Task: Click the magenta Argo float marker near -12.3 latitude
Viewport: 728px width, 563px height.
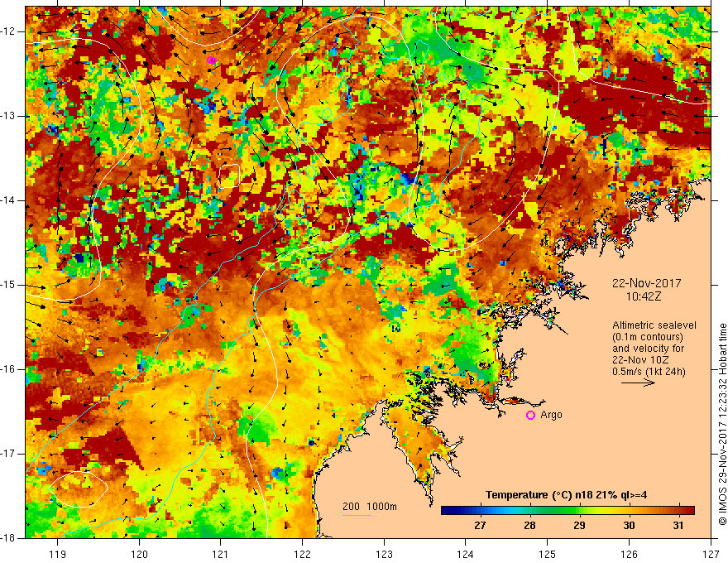Action: click(211, 60)
